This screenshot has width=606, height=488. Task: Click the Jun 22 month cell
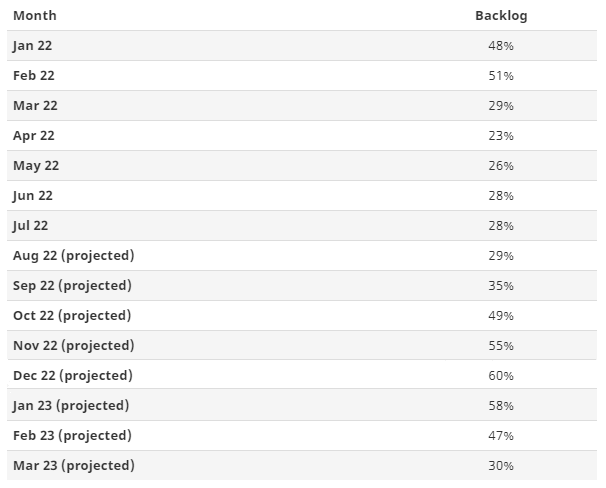33,196
